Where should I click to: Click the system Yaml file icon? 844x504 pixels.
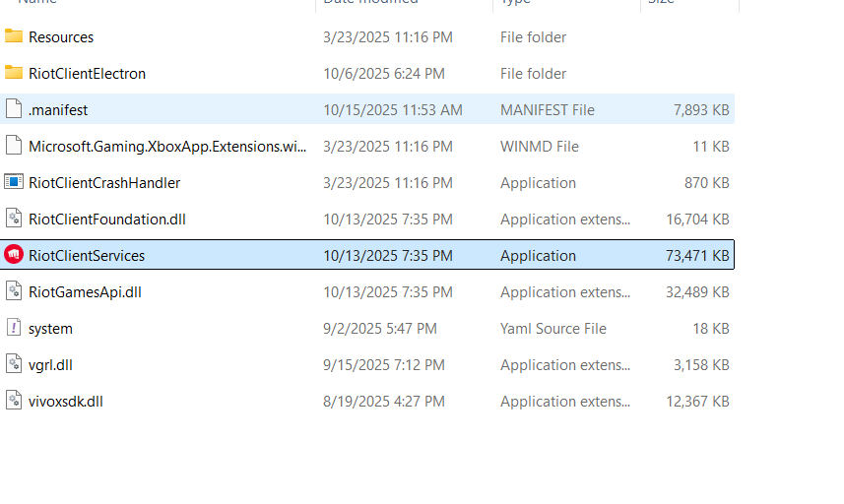point(14,329)
